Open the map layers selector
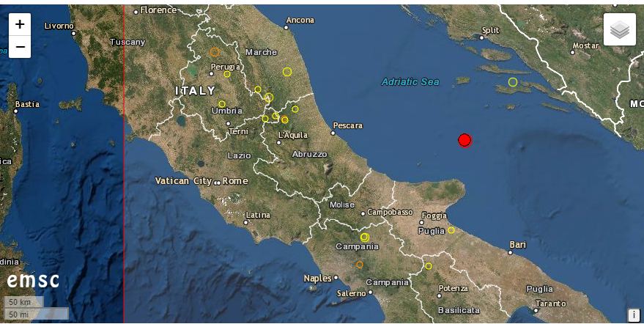 click(x=620, y=29)
